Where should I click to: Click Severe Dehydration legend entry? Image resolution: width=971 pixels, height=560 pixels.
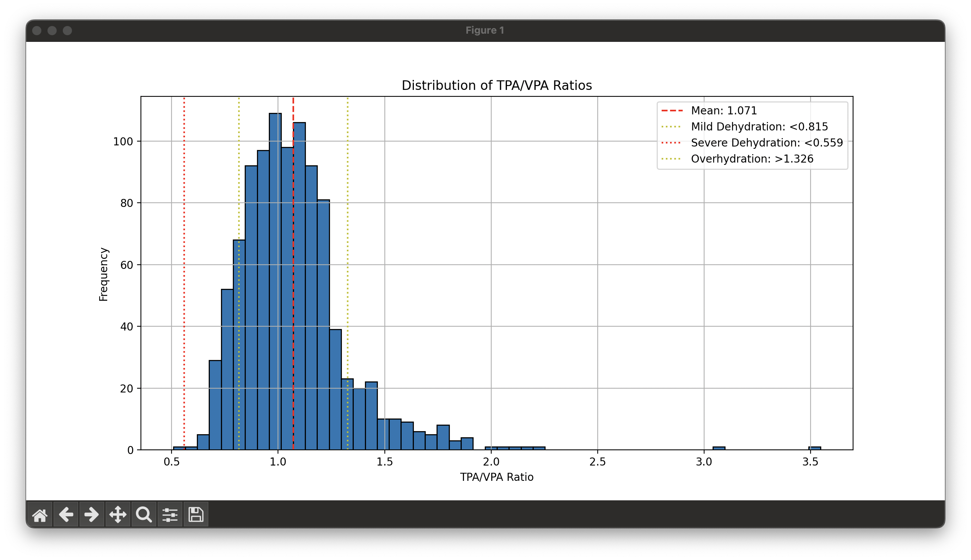(766, 143)
